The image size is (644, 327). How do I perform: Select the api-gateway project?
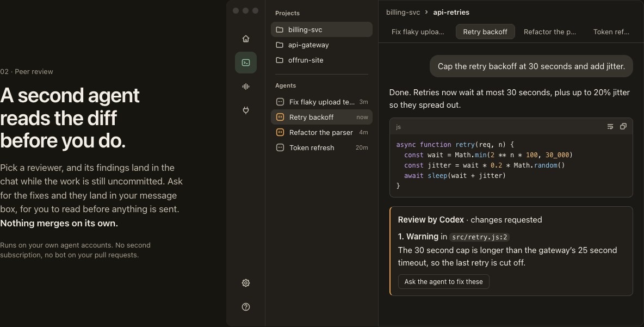pos(321,45)
